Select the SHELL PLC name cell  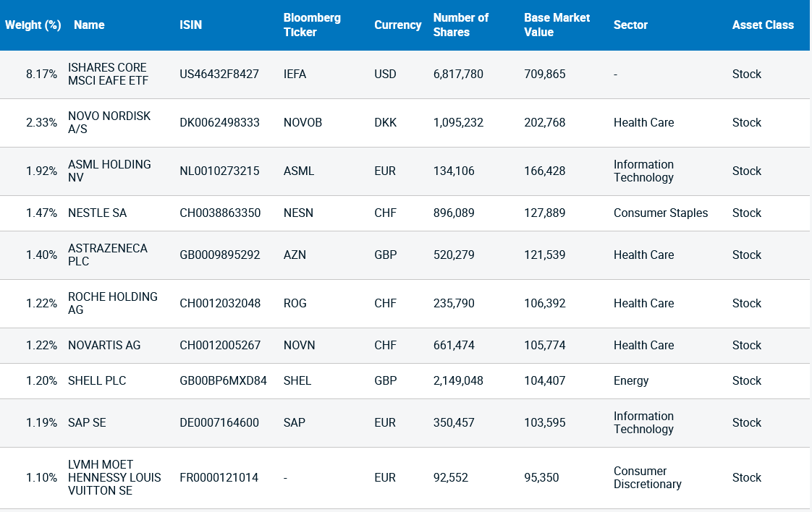98,380
